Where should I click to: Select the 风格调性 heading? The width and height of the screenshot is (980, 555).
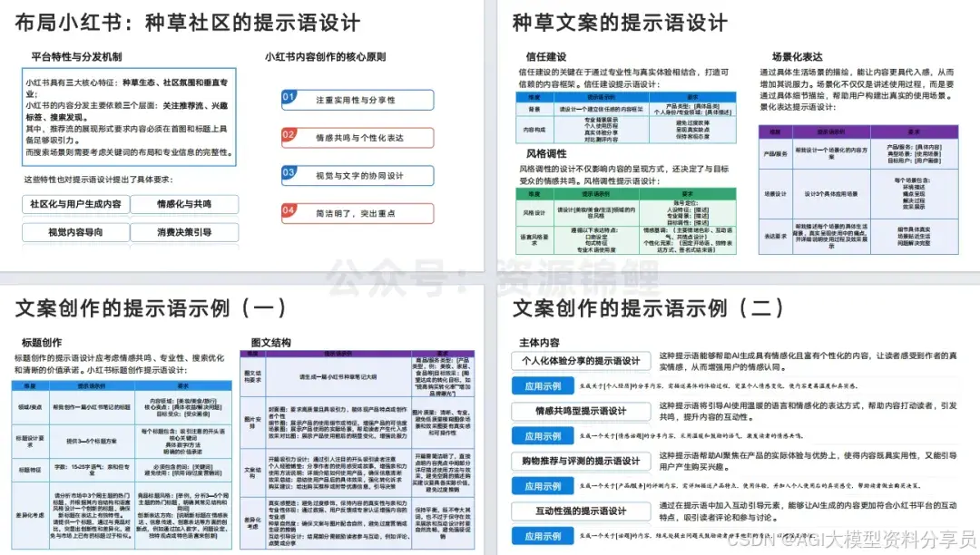(545, 153)
